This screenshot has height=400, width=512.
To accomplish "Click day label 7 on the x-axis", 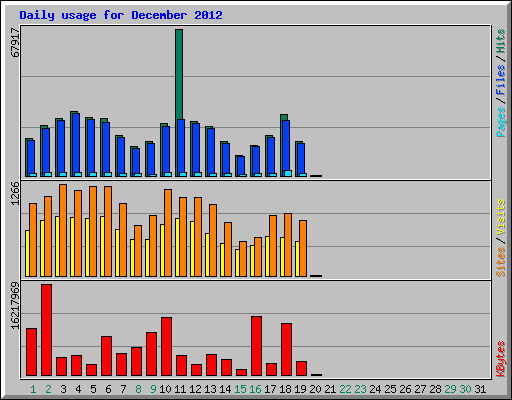I will pos(123,389).
